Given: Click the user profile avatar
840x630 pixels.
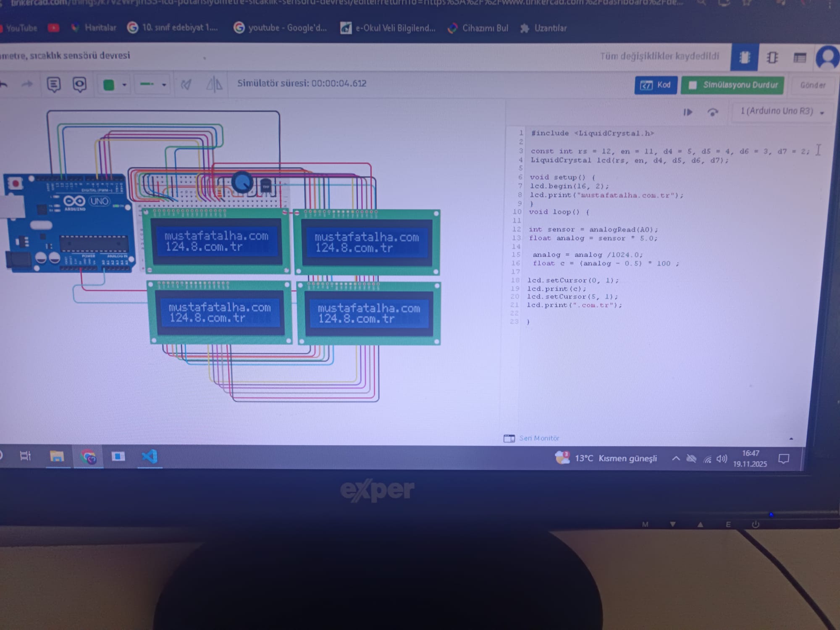Looking at the screenshot, I should tap(827, 58).
